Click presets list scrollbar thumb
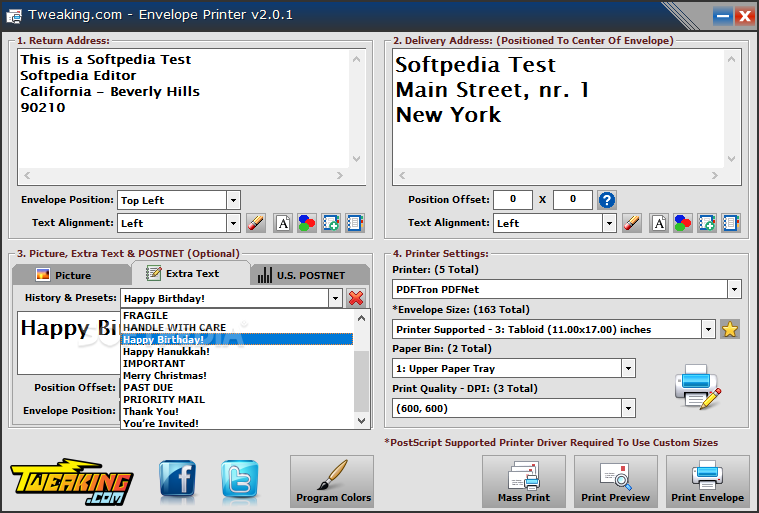 [x=361, y=381]
